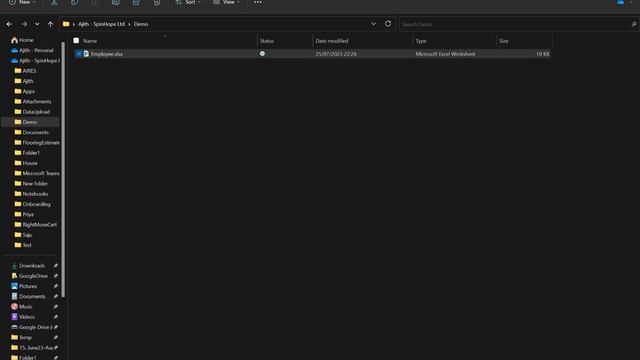The image size is (640, 360).
Task: Toggle the Employee.xlsx row checkbox
Action: tap(79, 53)
